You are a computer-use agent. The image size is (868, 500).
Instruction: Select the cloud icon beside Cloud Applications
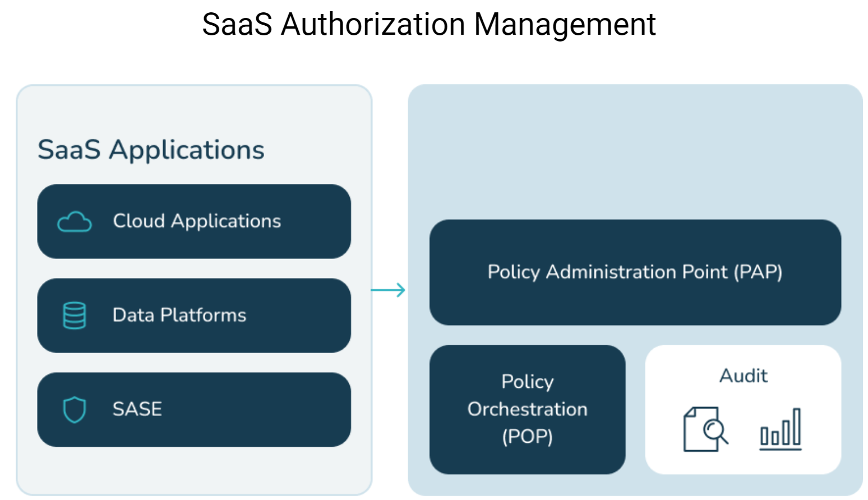[x=76, y=221]
